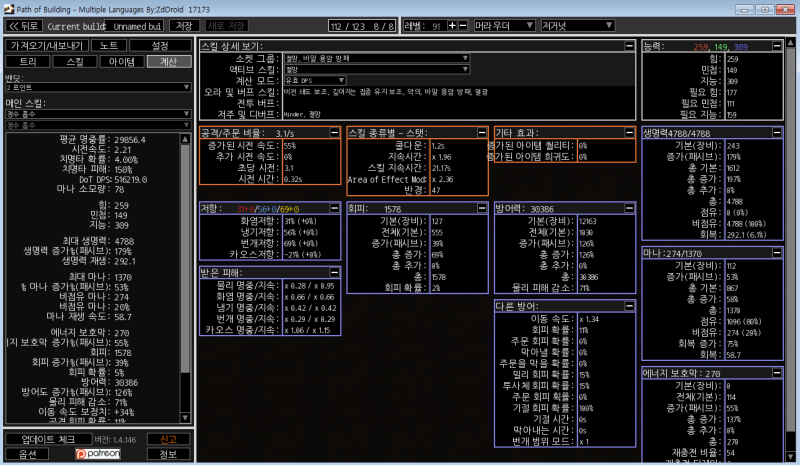Viewport: 800px width, 465px height.
Task: Click the sidebar stats scroll down arrow
Action: click(185, 417)
